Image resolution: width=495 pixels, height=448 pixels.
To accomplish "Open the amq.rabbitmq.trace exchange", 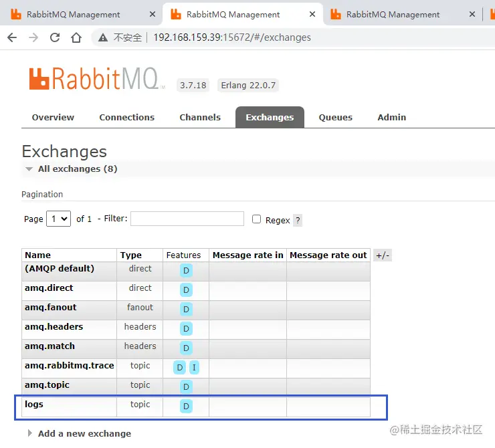I will [x=70, y=365].
